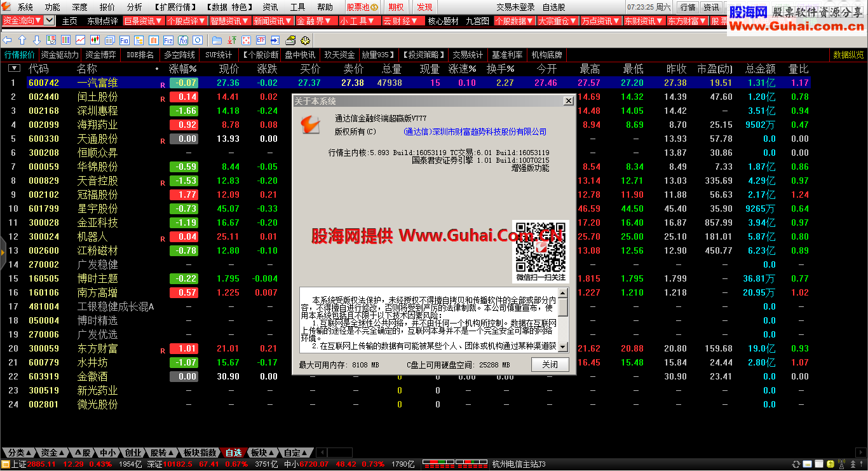Click the cash register toolbar icon
The image size is (868, 471).
(290, 40)
